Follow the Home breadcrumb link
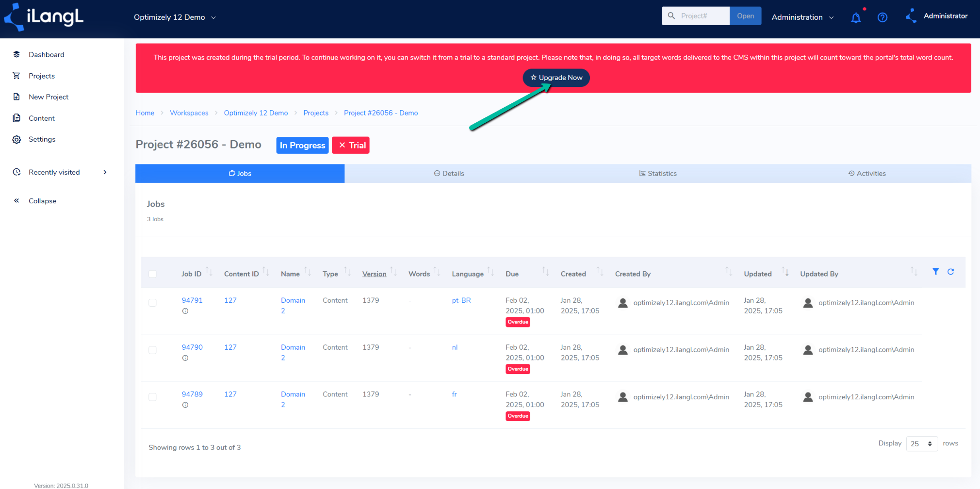 pyautogui.click(x=145, y=113)
